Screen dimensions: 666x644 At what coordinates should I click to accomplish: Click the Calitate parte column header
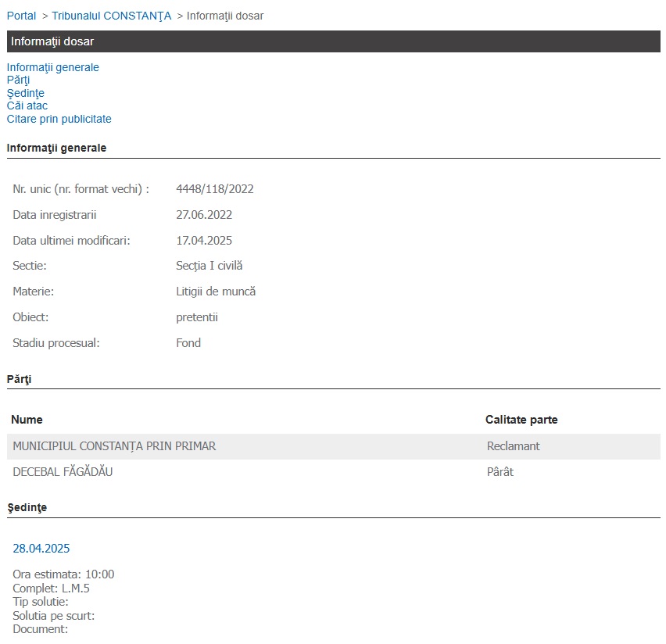tap(521, 420)
